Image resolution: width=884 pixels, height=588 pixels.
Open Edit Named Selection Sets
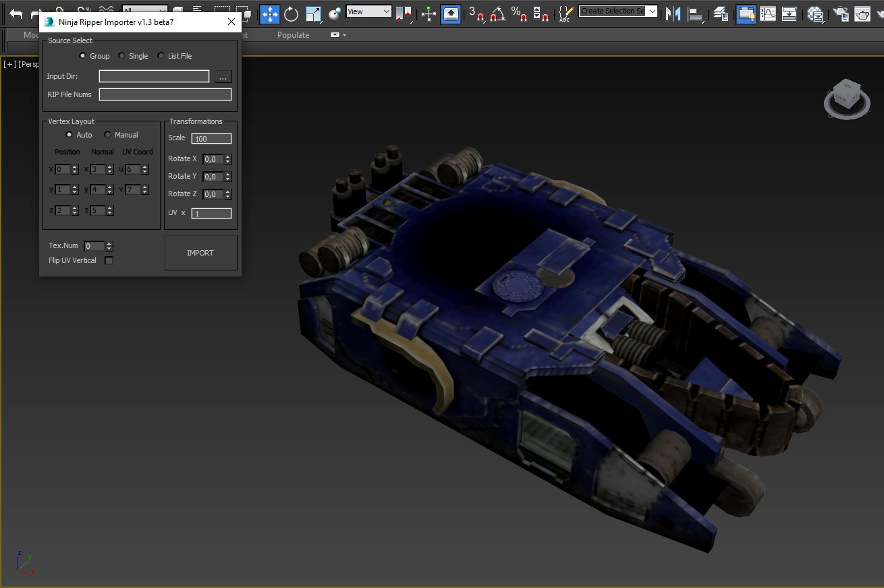[565, 13]
